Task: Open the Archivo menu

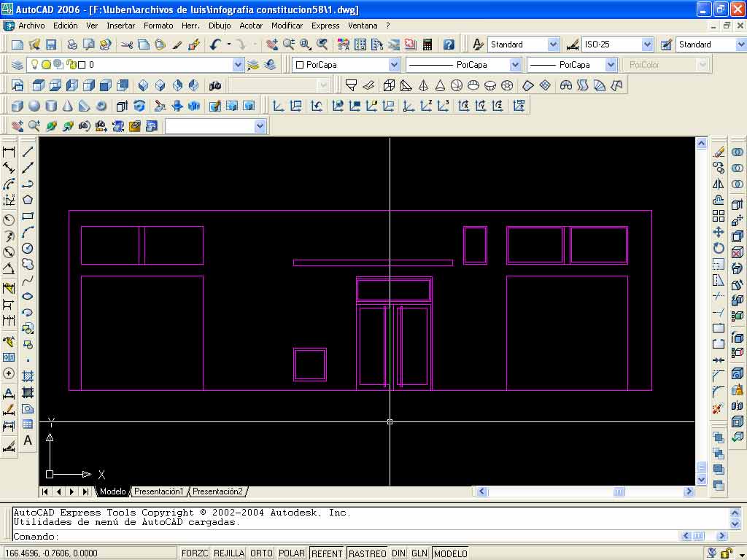Action: 31,26
